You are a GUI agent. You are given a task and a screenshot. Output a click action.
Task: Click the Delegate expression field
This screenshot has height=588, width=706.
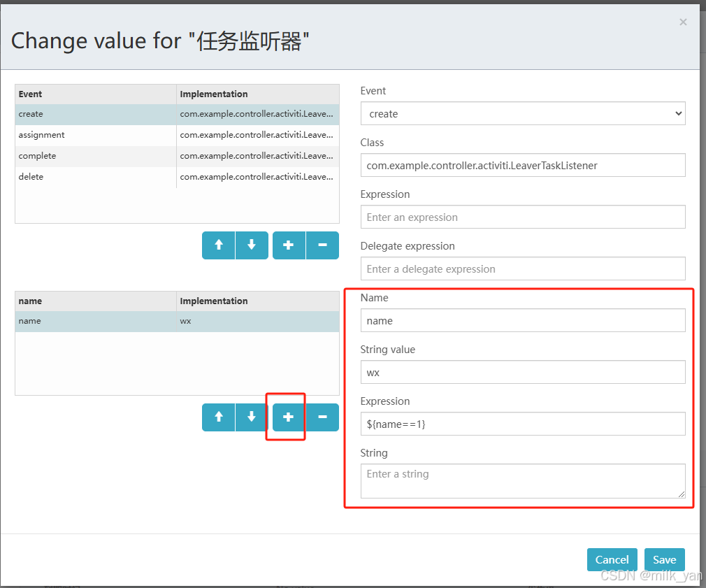523,268
